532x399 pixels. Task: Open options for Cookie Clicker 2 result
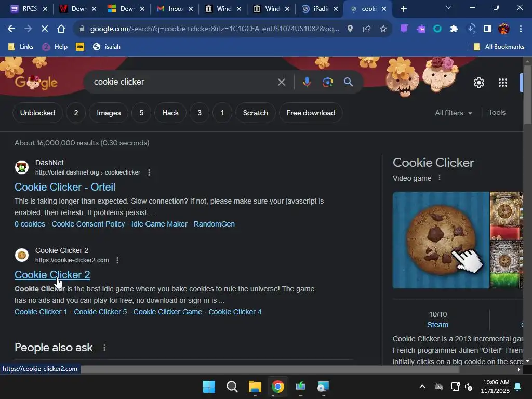pos(117,260)
